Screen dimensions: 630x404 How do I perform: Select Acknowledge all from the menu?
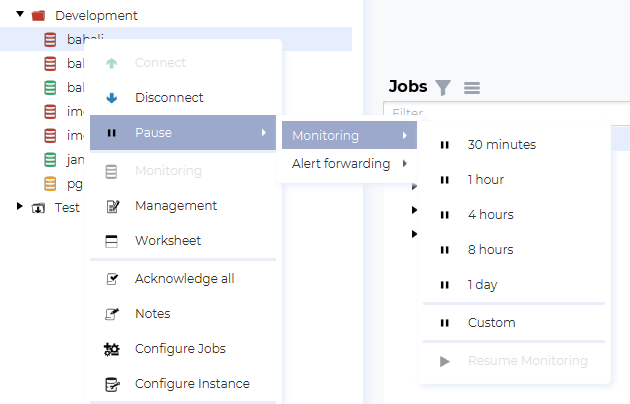pos(184,279)
